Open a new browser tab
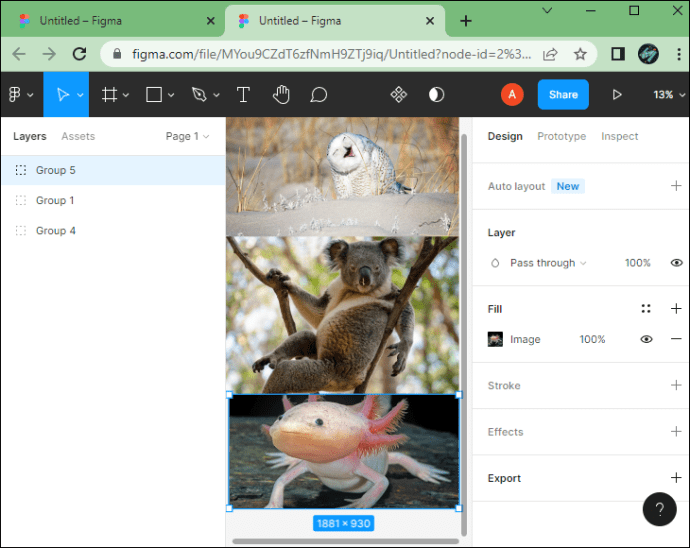The width and height of the screenshot is (690, 548). (466, 21)
